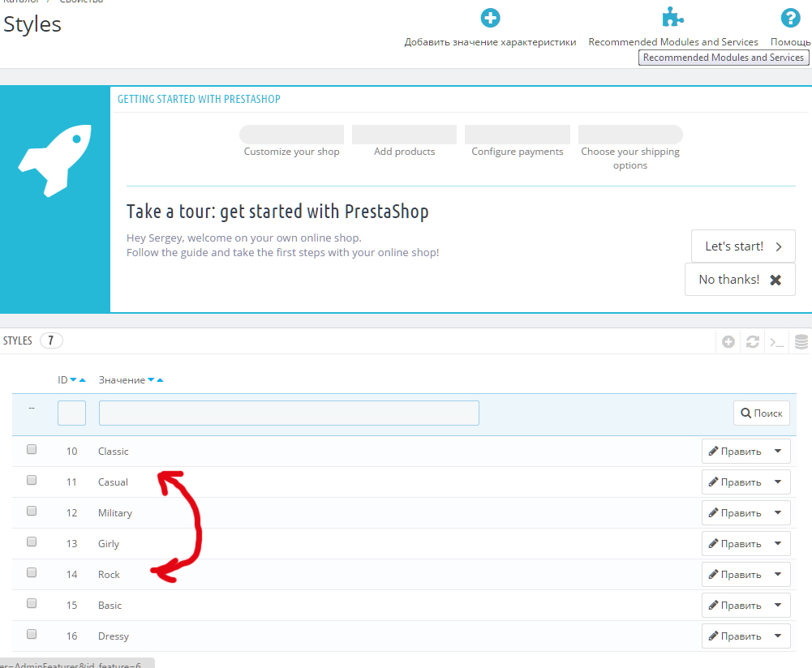This screenshot has height=668, width=812.
Task: Sort Значение column ascending arrow
Action: coord(160,379)
